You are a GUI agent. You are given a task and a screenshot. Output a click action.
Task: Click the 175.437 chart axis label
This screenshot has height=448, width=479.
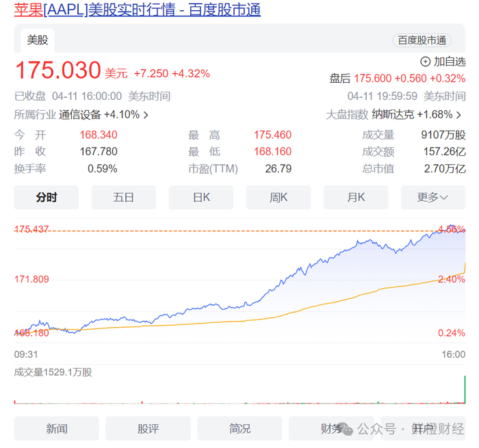point(31,229)
